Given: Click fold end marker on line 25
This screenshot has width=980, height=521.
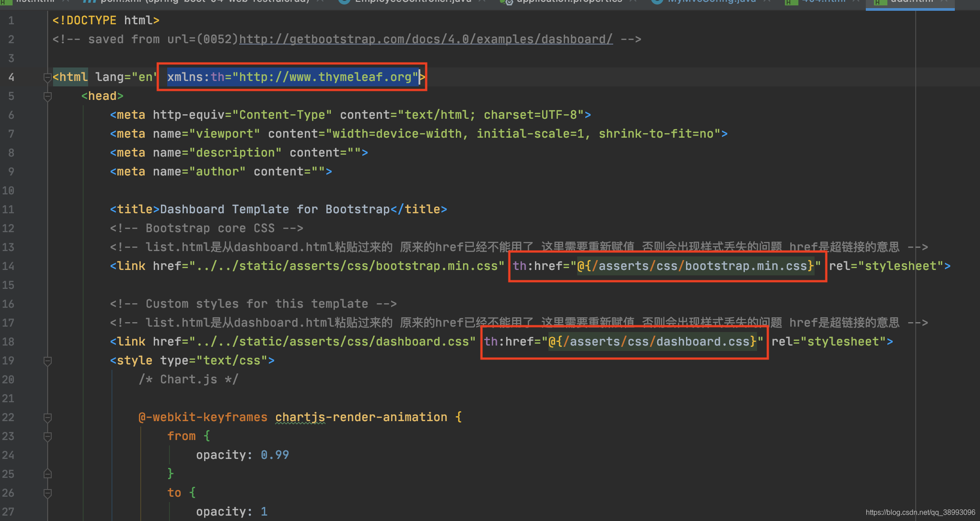Looking at the screenshot, I should point(47,474).
